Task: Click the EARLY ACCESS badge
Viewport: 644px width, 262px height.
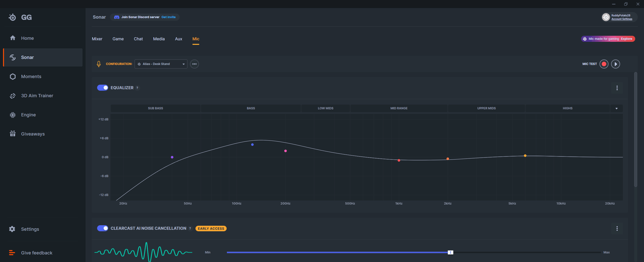Action: click(x=211, y=228)
